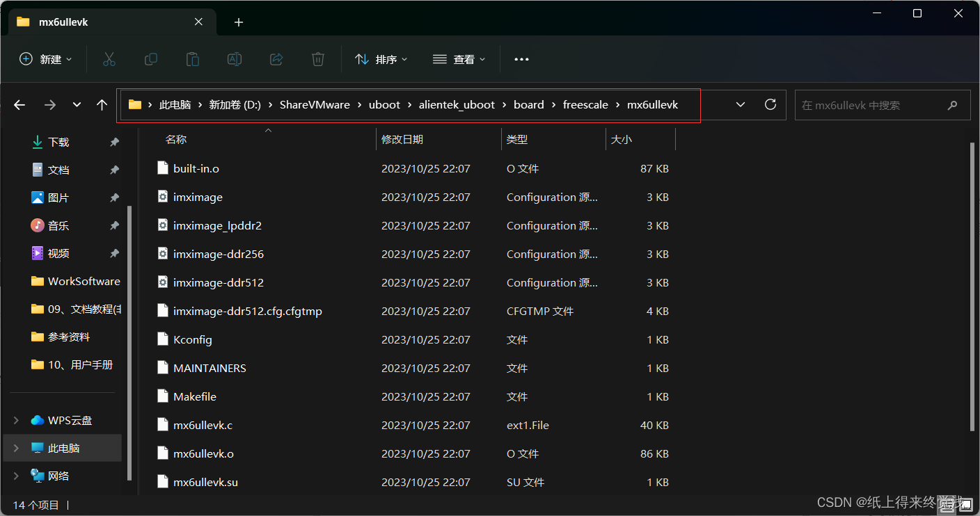Image resolution: width=980 pixels, height=516 pixels.
Task: Click the Delete trash icon
Action: point(318,59)
